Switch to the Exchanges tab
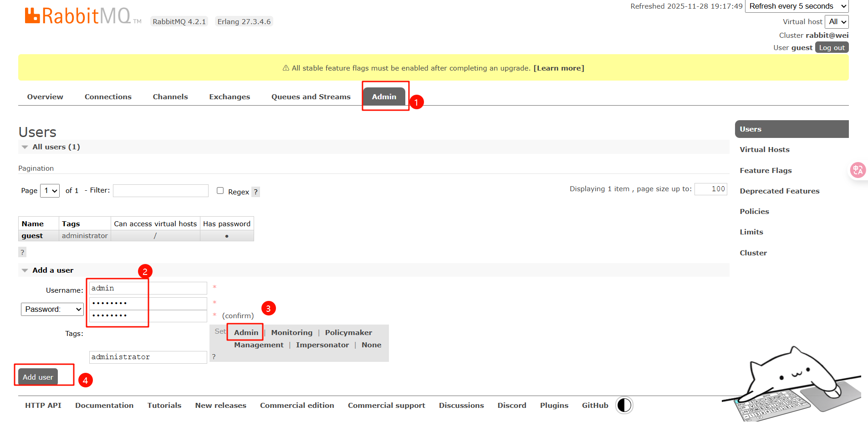 click(x=230, y=97)
